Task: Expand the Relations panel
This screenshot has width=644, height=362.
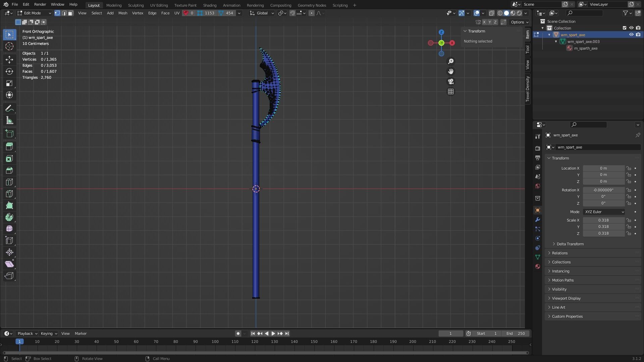Action: pyautogui.click(x=560, y=253)
